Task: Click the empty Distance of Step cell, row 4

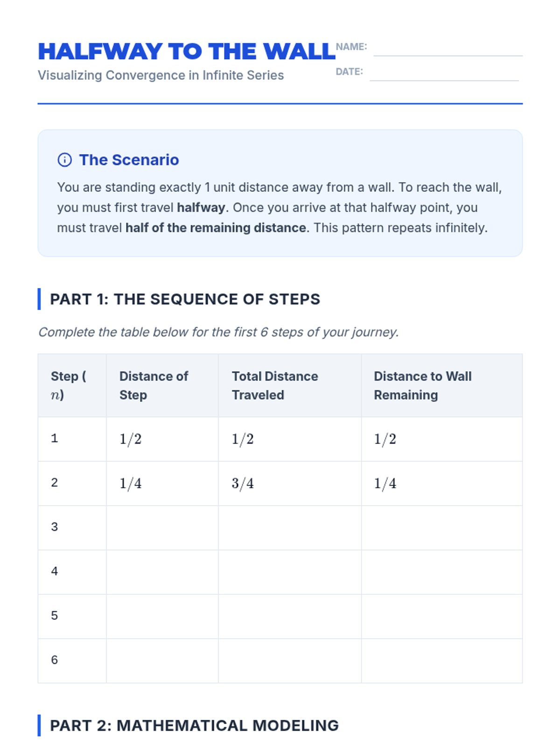Action: coord(162,572)
